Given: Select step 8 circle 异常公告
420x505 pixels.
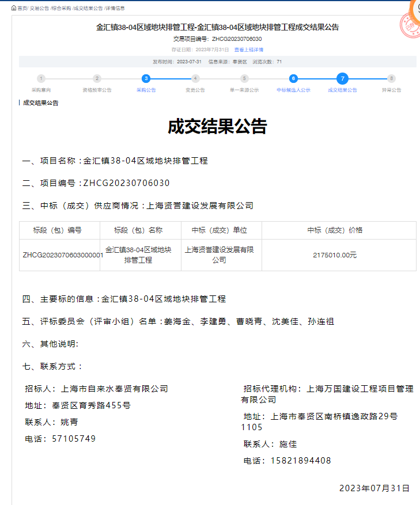Looking at the screenshot, I should coord(392,79).
